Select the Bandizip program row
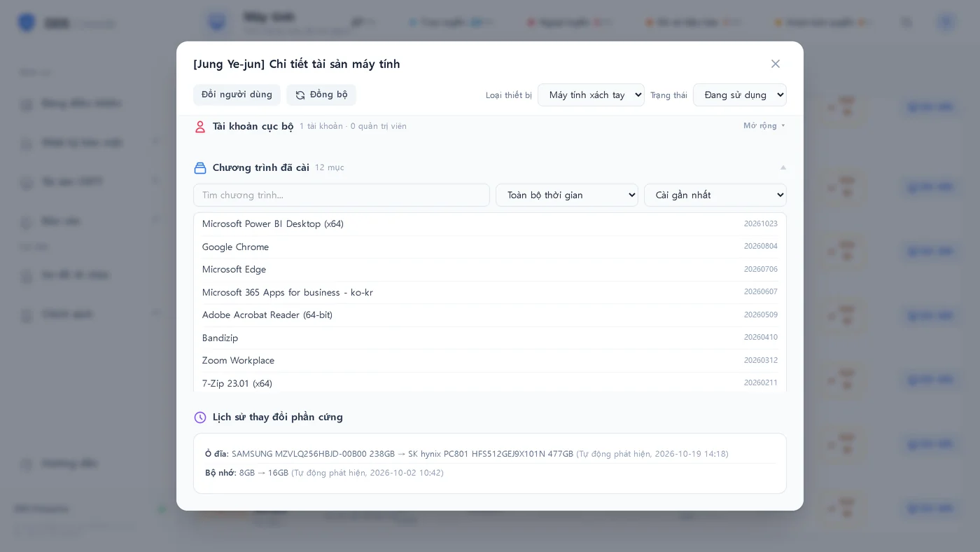980x552 pixels. click(489, 338)
